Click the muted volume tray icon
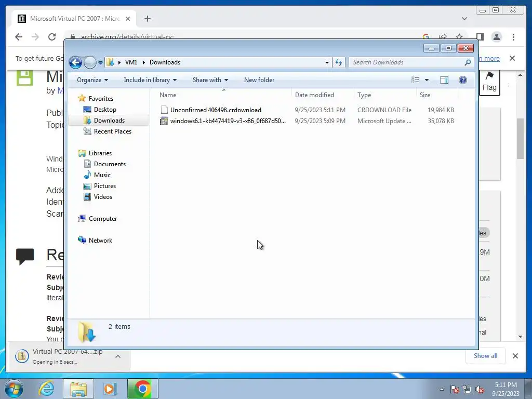The width and height of the screenshot is (532, 399). pos(480,390)
